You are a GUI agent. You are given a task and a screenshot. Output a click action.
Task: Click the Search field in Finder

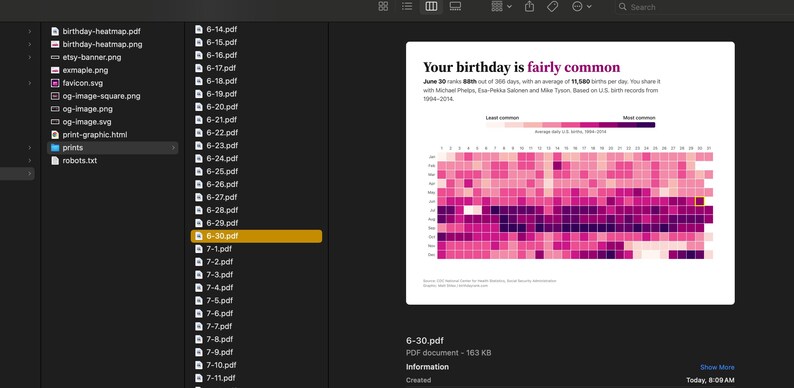tap(704, 7)
